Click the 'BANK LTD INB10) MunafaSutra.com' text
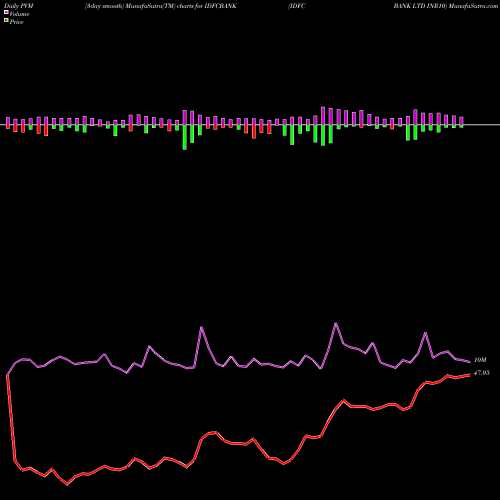Viewport: 500px width, 500px height. (x=446, y=6)
